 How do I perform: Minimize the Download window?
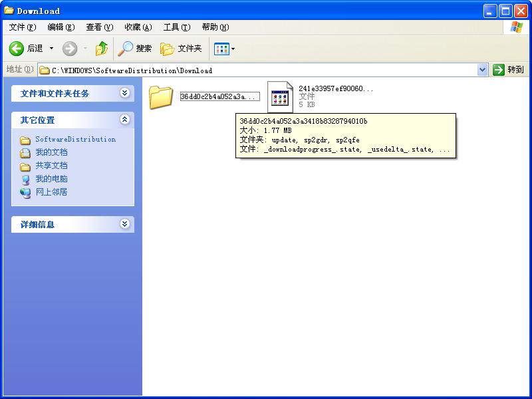pyautogui.click(x=489, y=11)
